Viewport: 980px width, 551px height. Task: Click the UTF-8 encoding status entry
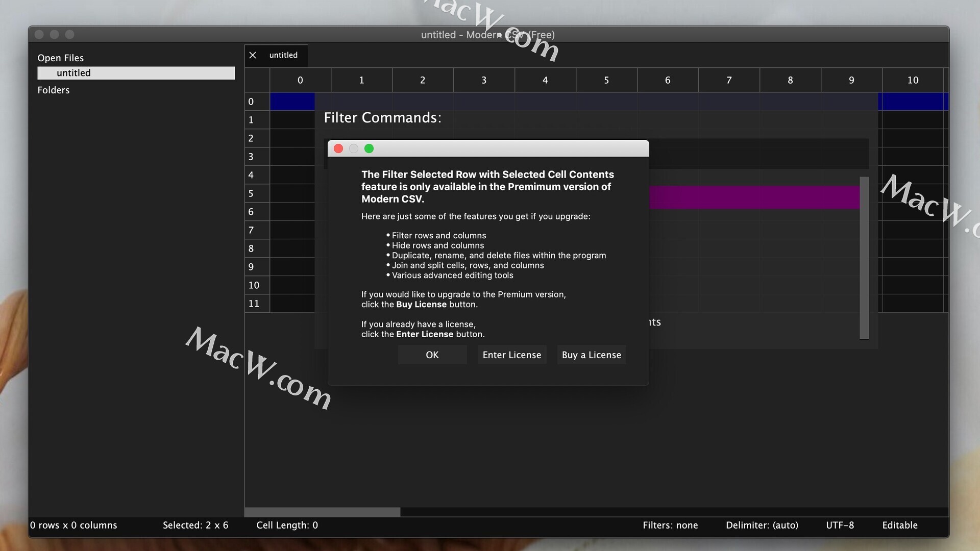point(840,525)
